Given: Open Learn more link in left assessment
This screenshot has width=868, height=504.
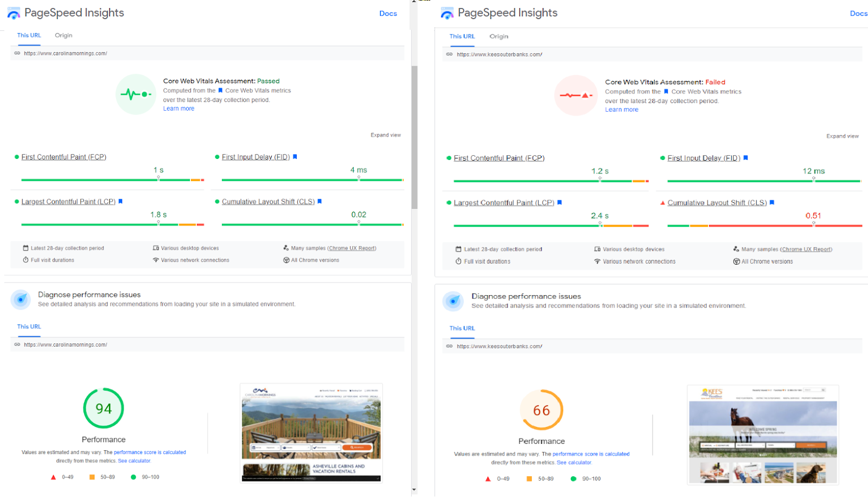Looking at the screenshot, I should pyautogui.click(x=178, y=109).
